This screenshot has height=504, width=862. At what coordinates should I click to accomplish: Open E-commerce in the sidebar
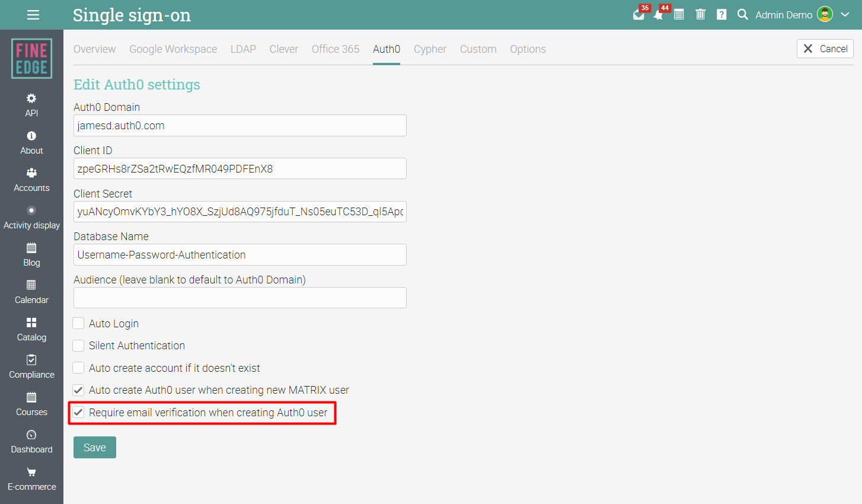point(31,479)
